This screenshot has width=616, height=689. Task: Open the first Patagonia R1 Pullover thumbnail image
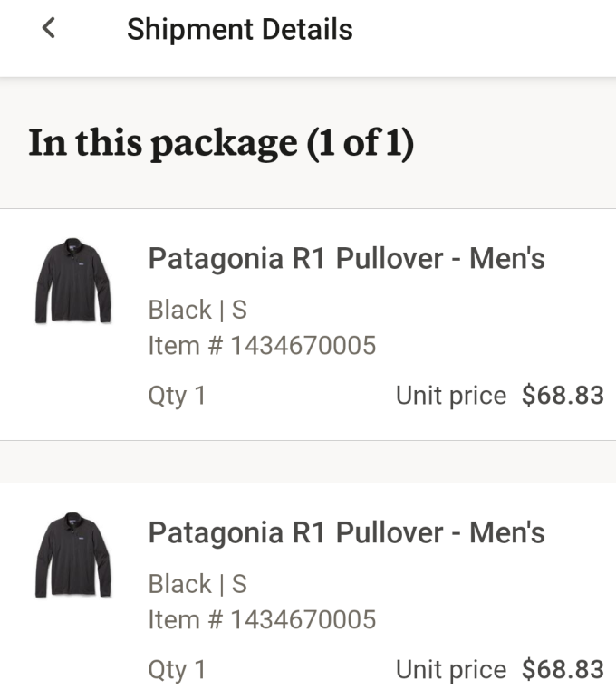coord(73,281)
